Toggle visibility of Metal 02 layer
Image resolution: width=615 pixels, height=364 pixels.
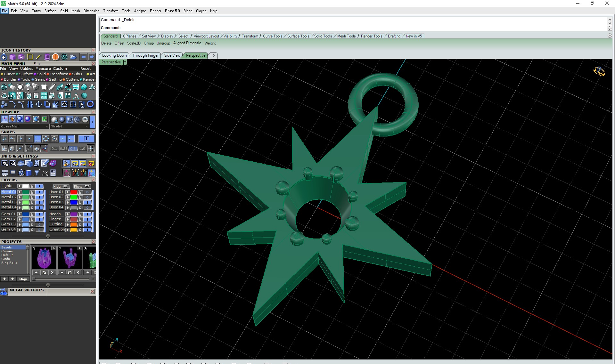coord(39,197)
